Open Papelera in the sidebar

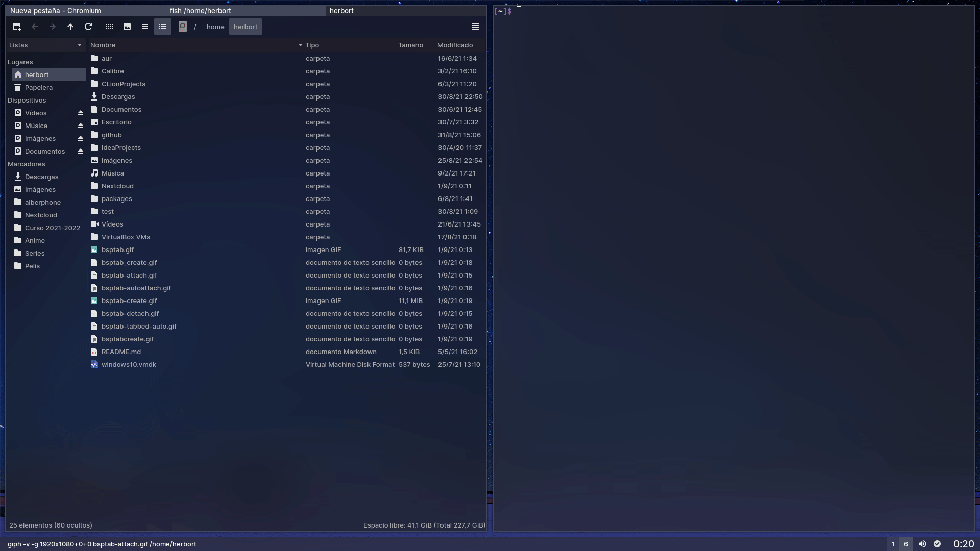coord(39,87)
